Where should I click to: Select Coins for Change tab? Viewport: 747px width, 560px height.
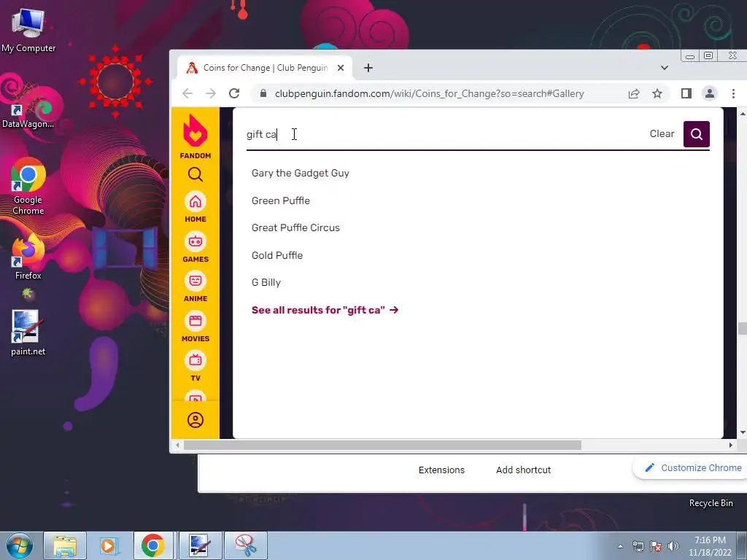[265, 68]
